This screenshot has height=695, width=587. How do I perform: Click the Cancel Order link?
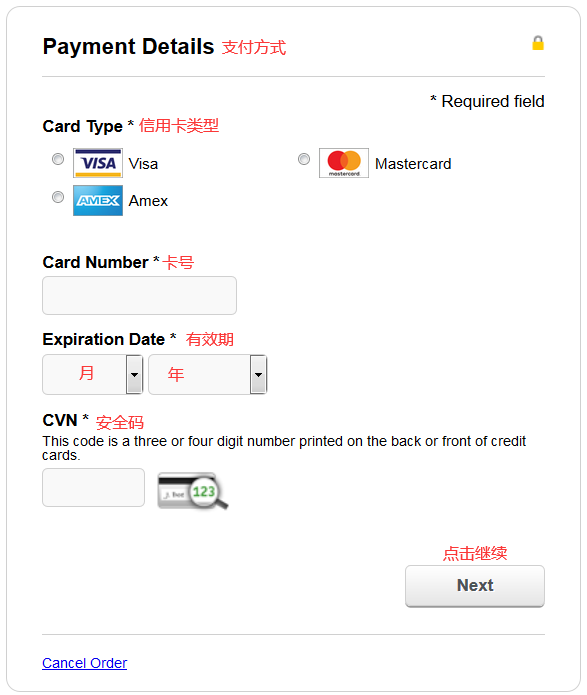[x=85, y=663]
